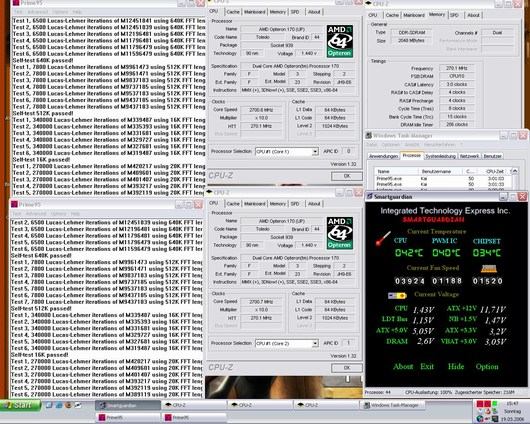Expand Processor Selection dropdown showing Core 2
The image size is (530, 424).
click(x=315, y=343)
